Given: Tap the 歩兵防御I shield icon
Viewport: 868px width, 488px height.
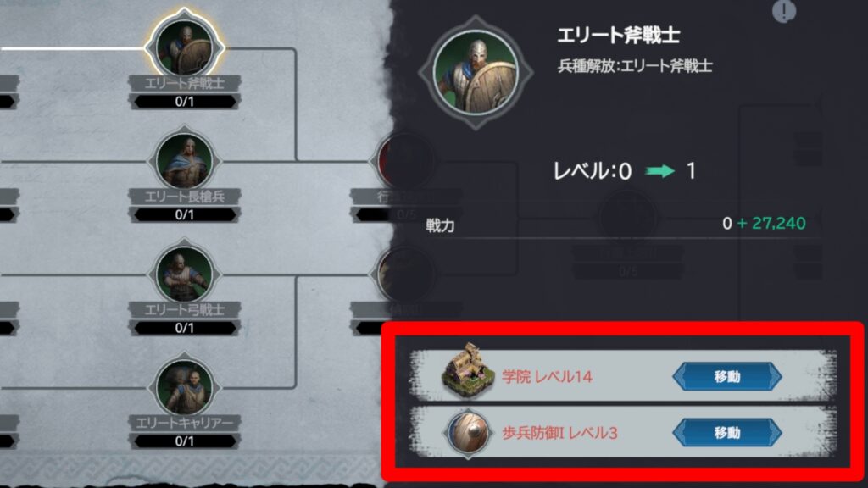Looking at the screenshot, I should pos(468,433).
